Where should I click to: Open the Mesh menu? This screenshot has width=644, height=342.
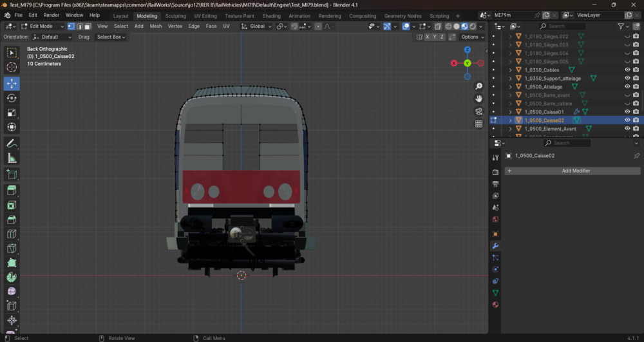(x=156, y=26)
